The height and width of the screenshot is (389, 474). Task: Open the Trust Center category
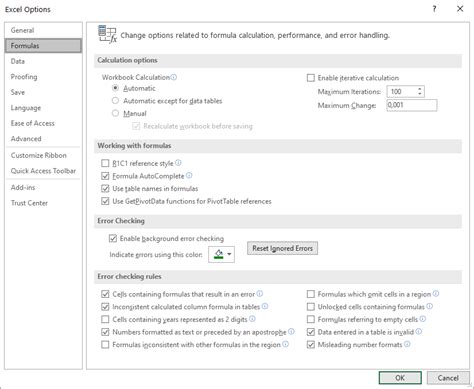43,203
